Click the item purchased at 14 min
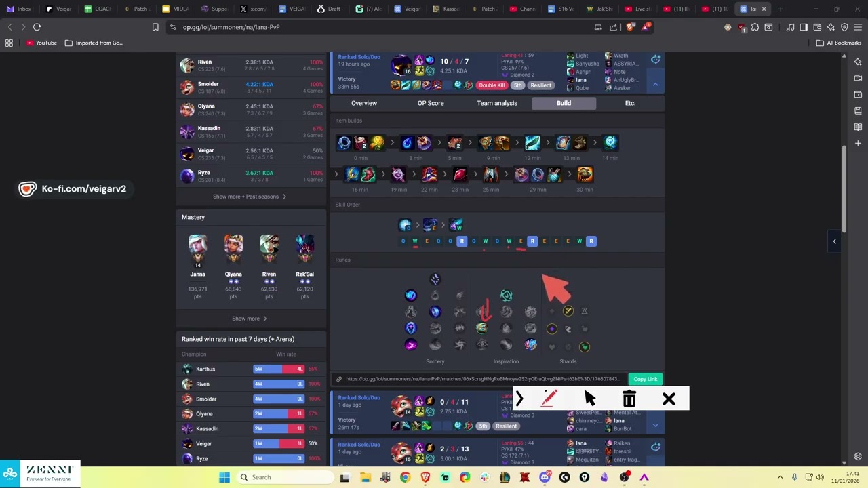The image size is (868, 488). (x=610, y=142)
